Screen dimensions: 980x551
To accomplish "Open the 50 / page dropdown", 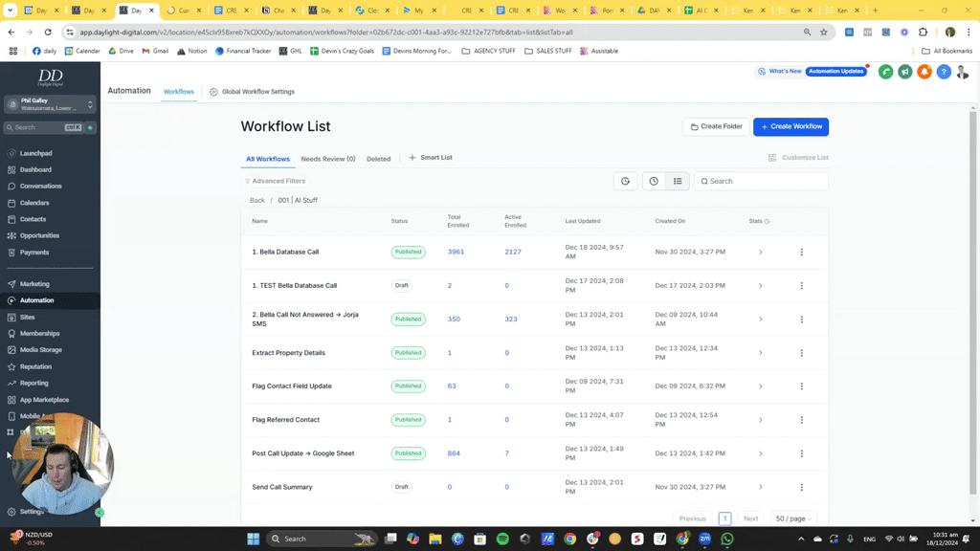I will (x=793, y=518).
